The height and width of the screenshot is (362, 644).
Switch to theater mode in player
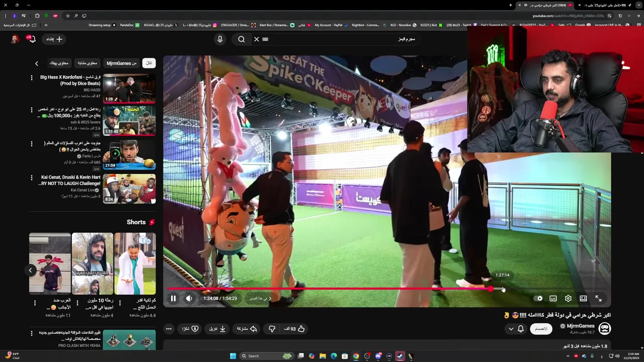(x=583, y=298)
